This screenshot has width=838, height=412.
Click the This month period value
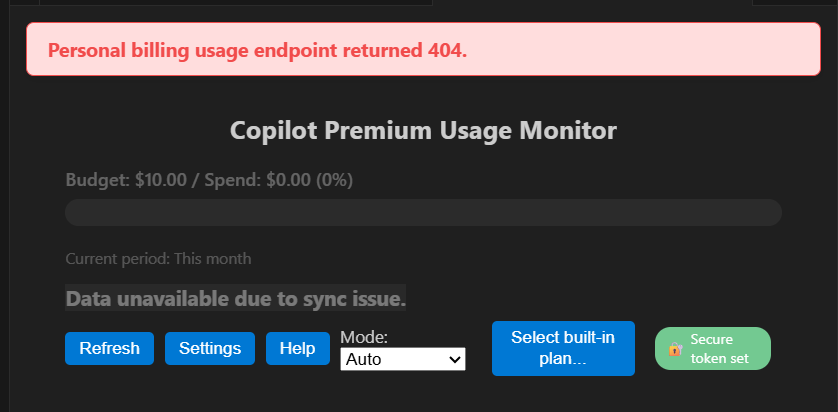(x=213, y=259)
